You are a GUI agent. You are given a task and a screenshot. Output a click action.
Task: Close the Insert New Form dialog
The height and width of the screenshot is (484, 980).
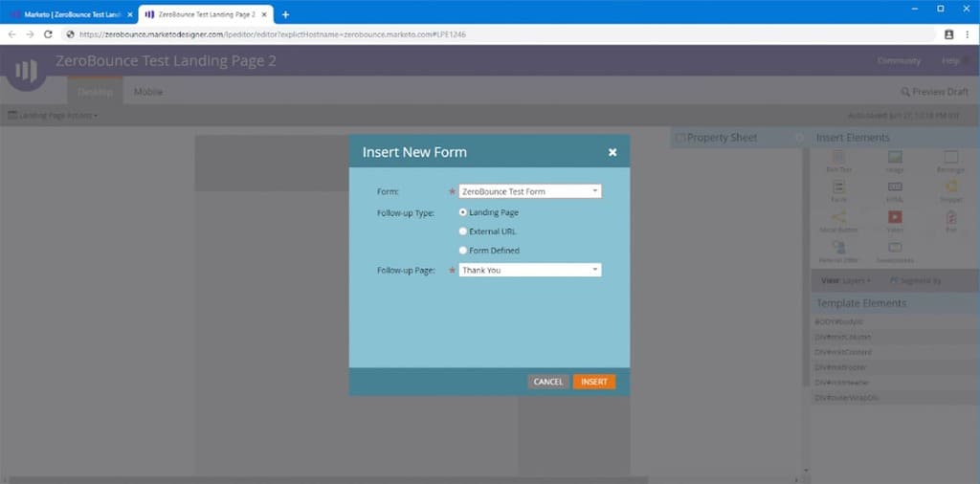coord(612,152)
